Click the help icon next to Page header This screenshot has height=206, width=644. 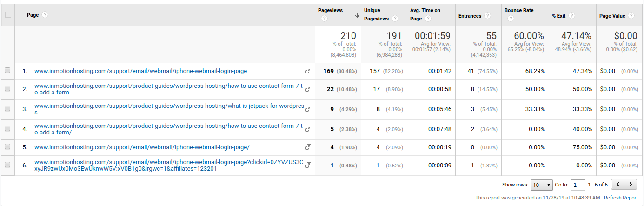(x=45, y=15)
